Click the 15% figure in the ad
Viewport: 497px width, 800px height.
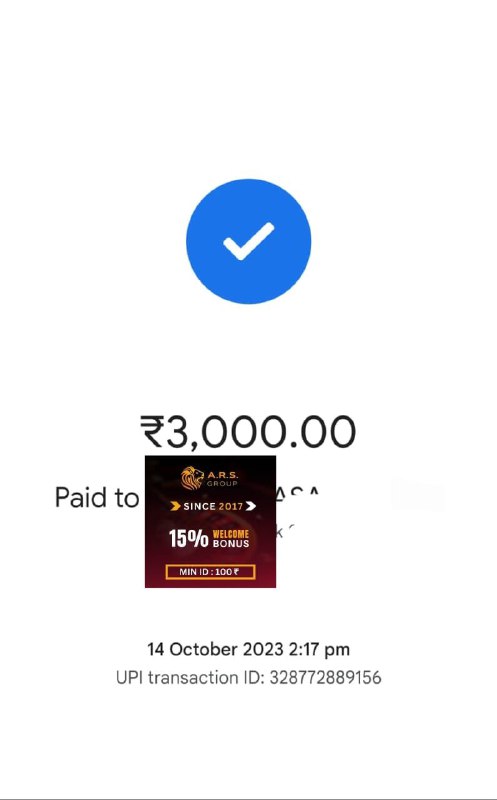[188, 538]
